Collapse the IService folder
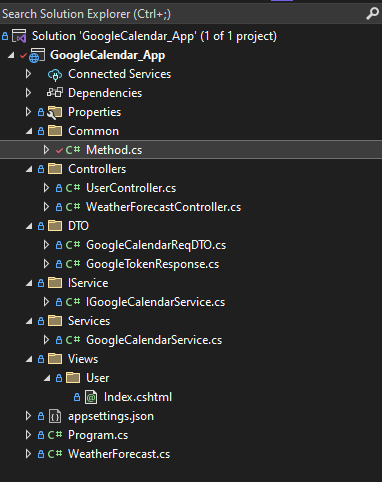The width and height of the screenshot is (382, 482). (29, 283)
